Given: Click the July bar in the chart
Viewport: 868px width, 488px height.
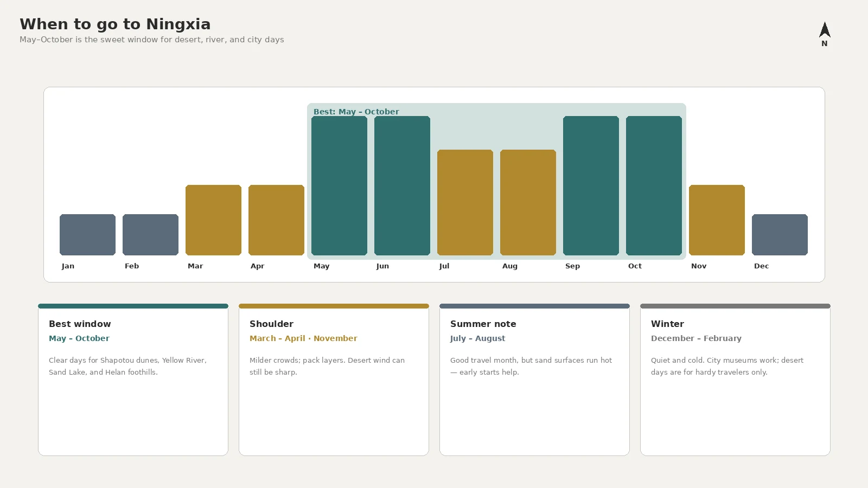Looking at the screenshot, I should pos(465,202).
